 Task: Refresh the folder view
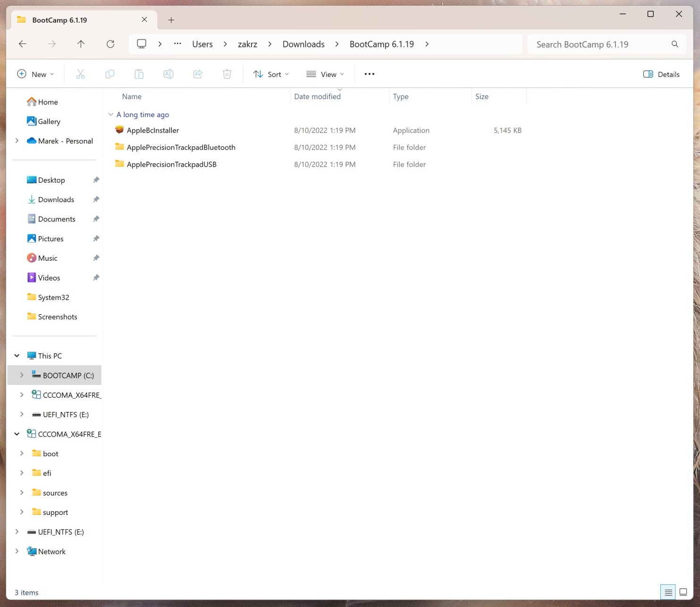tap(110, 44)
